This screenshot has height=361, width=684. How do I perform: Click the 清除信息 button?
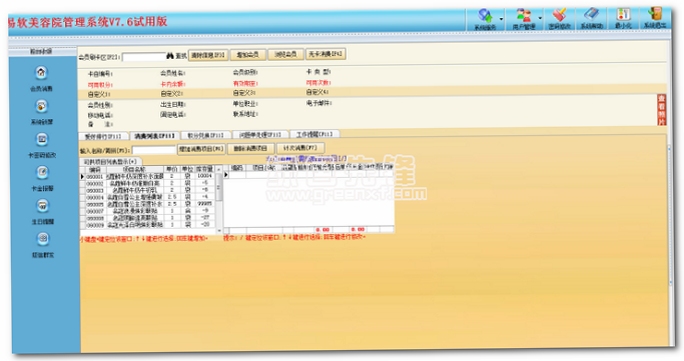click(x=208, y=55)
